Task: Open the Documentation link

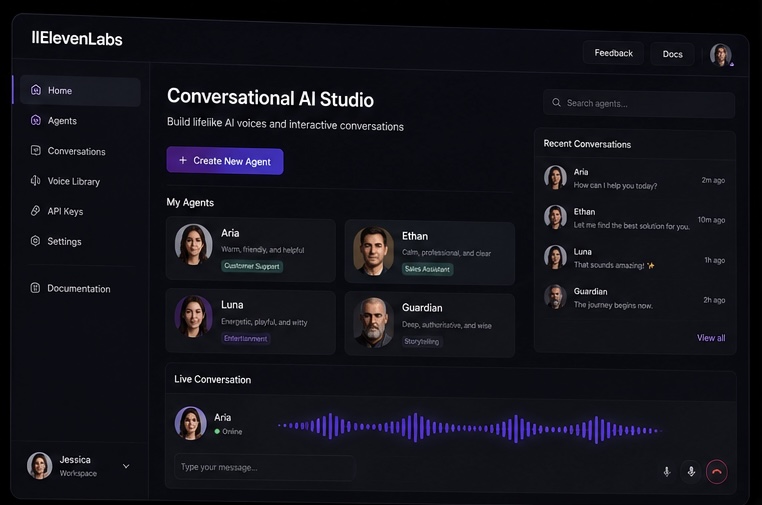Action: tap(79, 289)
